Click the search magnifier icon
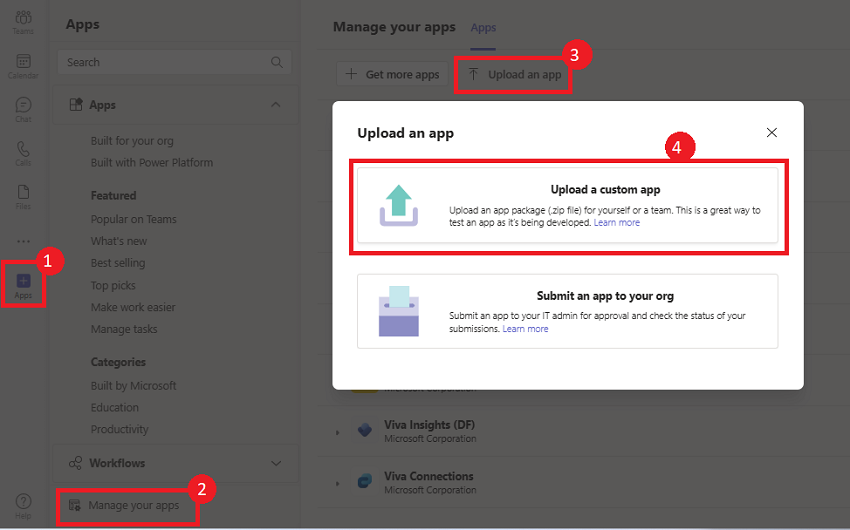This screenshot has width=850, height=530. (276, 62)
